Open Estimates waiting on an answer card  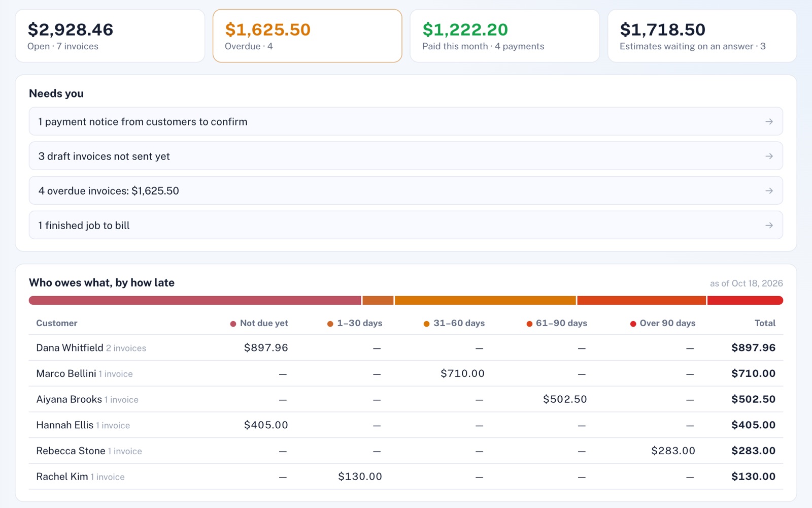tap(702, 36)
